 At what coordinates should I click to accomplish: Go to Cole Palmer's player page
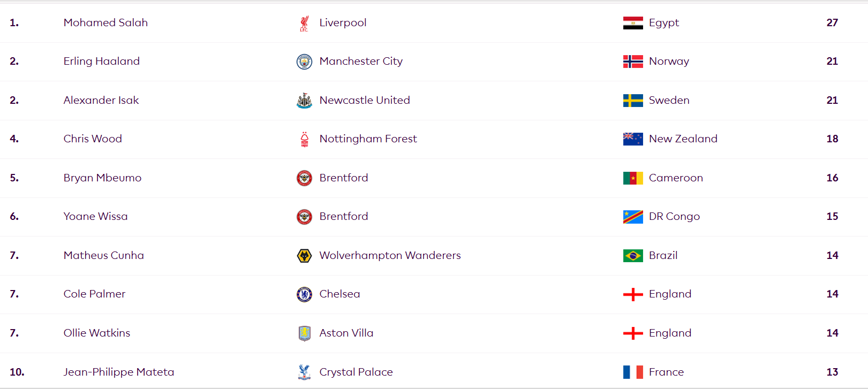(94, 294)
